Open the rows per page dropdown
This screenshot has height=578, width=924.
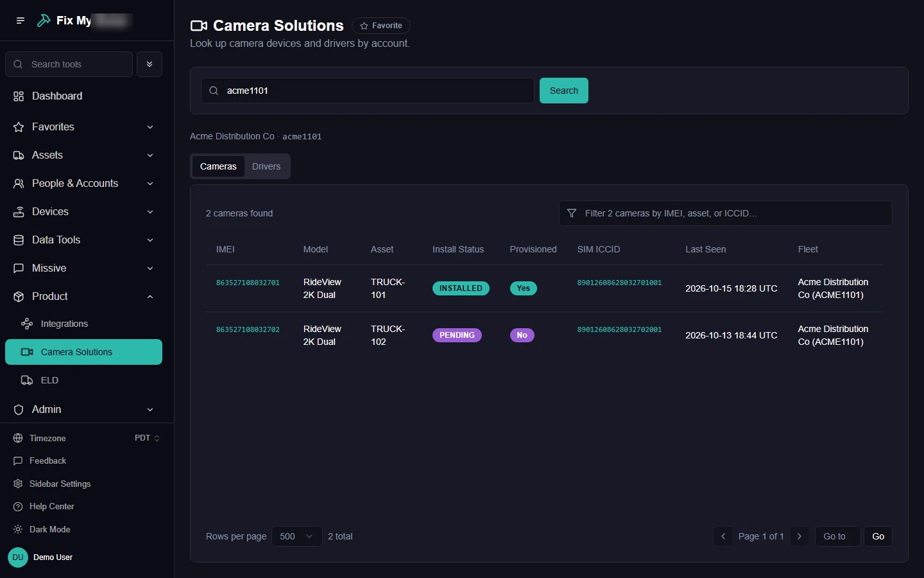point(296,536)
